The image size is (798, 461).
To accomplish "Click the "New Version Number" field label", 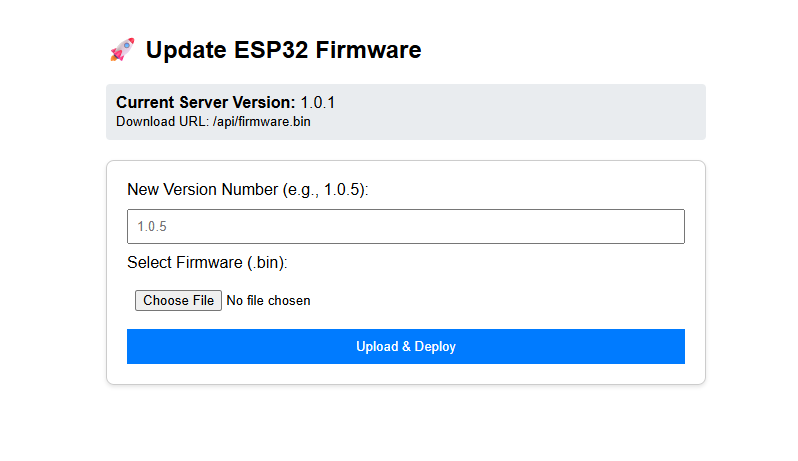I will click(204, 190).
